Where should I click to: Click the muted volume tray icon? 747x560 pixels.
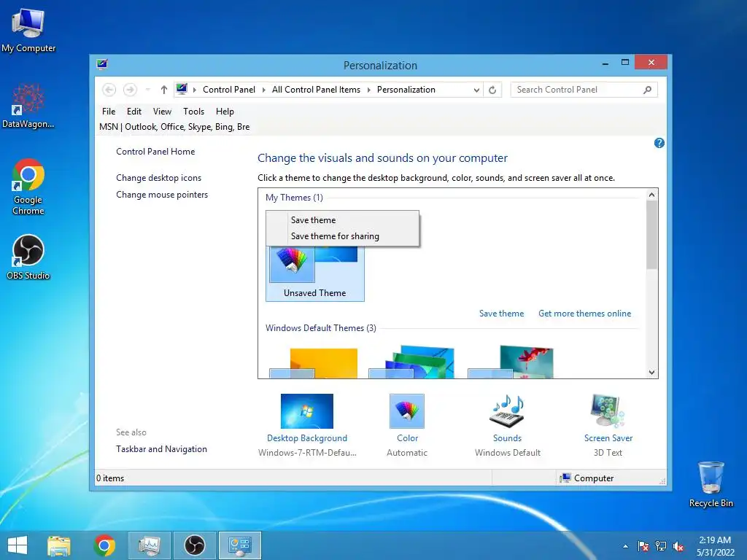coord(679,546)
